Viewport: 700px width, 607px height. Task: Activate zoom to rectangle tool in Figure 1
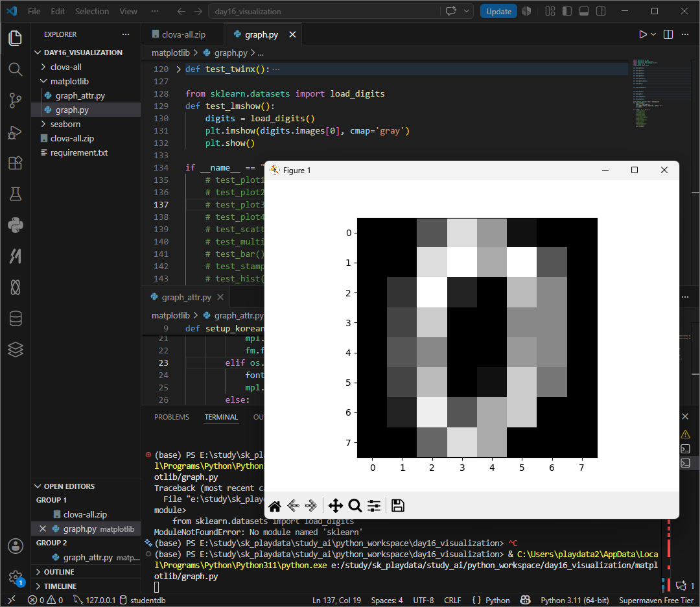point(355,506)
